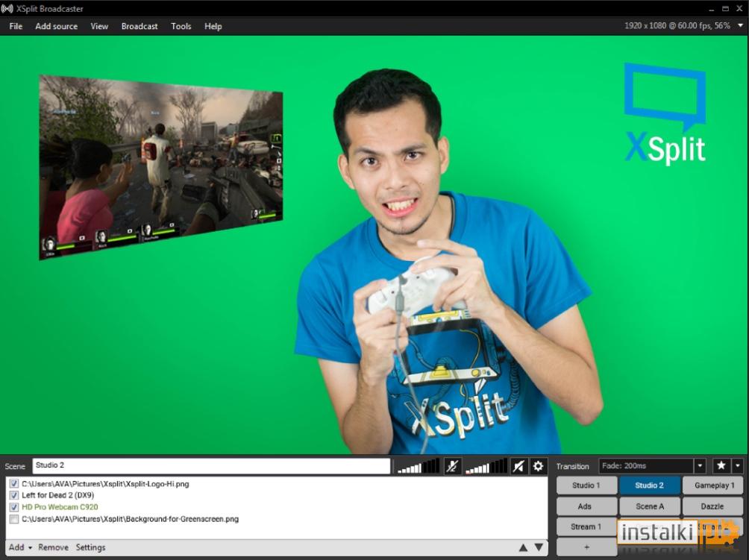Select the Studio 2 scene button
This screenshot has width=749, height=560.
649,485
